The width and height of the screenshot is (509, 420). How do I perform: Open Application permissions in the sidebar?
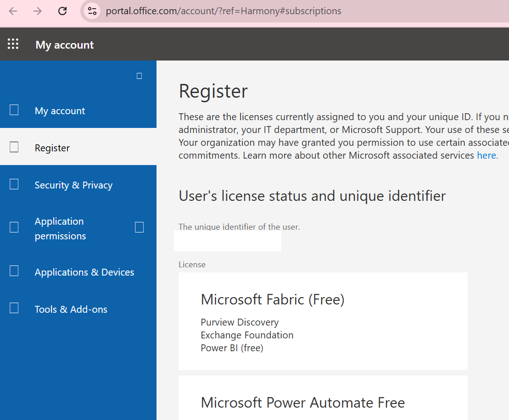pos(61,228)
